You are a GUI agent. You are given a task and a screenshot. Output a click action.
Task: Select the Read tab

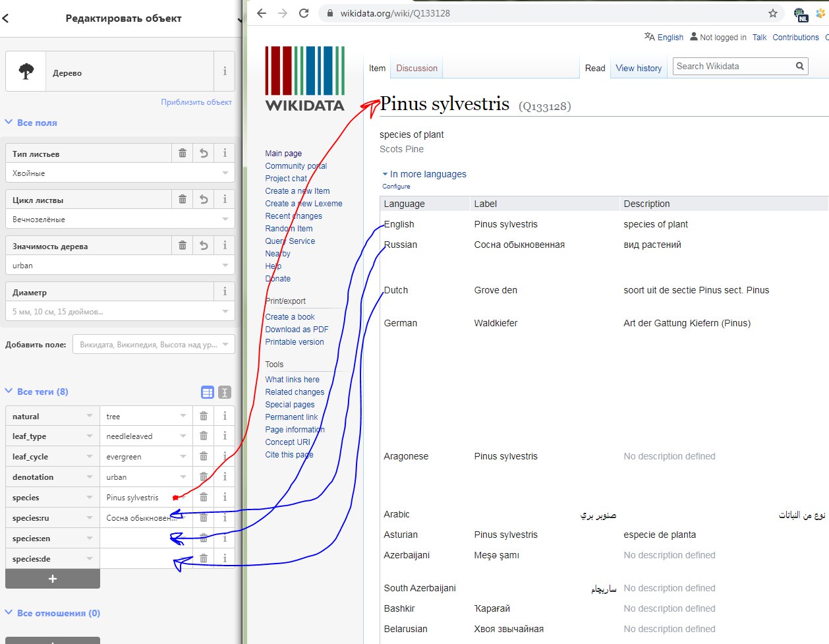[595, 68]
